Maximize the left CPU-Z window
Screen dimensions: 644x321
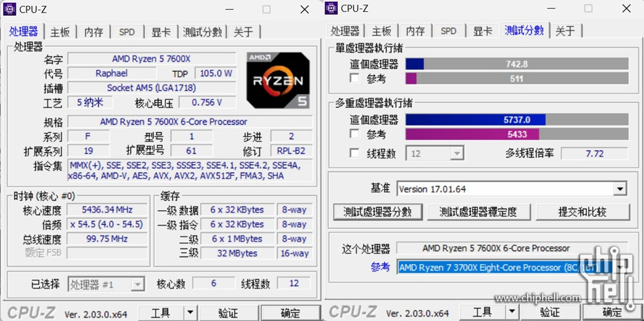[267, 9]
